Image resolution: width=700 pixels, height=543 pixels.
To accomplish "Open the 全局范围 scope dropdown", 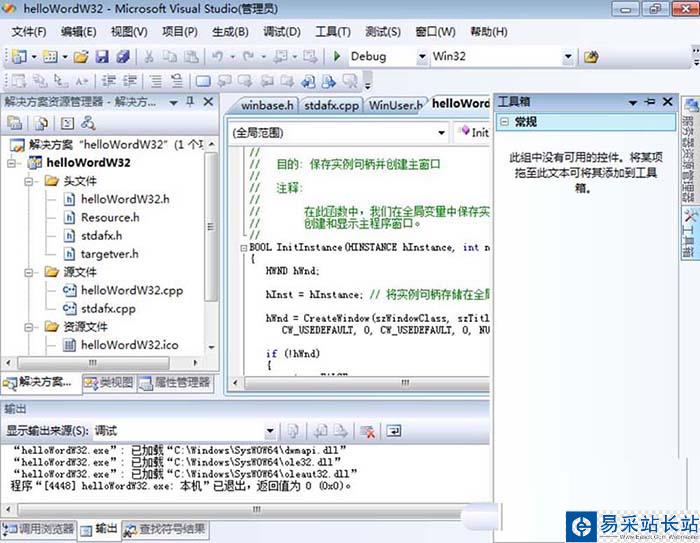I will click(441, 133).
